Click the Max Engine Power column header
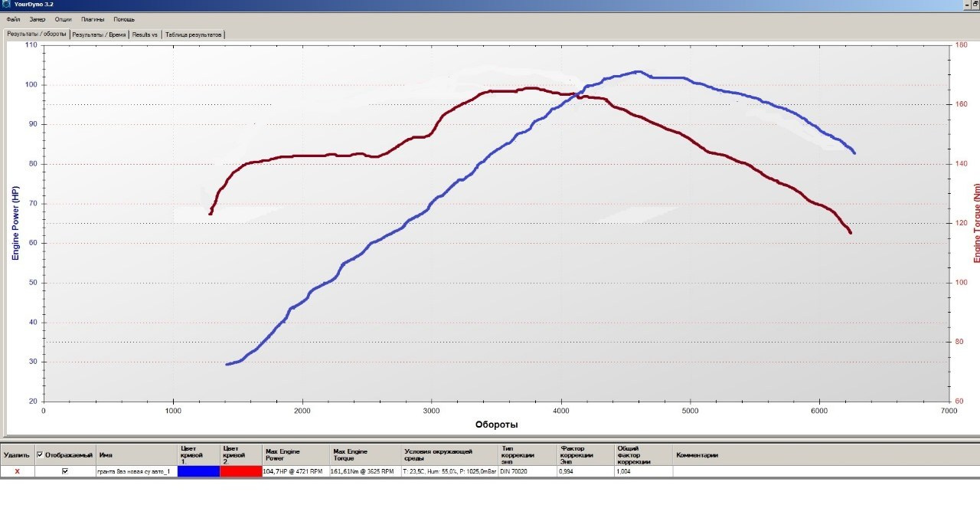This screenshot has width=980, height=518. [x=295, y=455]
